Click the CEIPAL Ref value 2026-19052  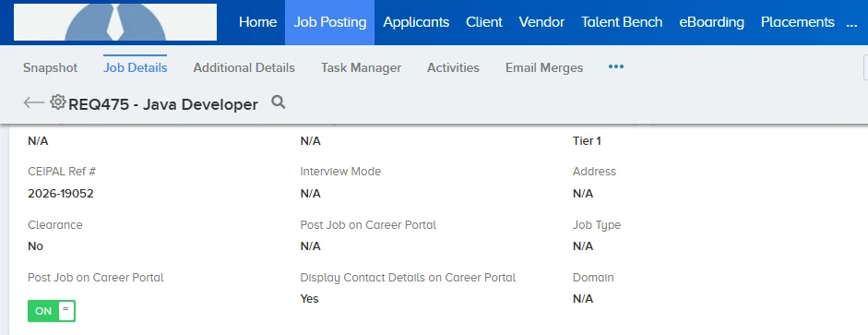pyautogui.click(x=61, y=194)
